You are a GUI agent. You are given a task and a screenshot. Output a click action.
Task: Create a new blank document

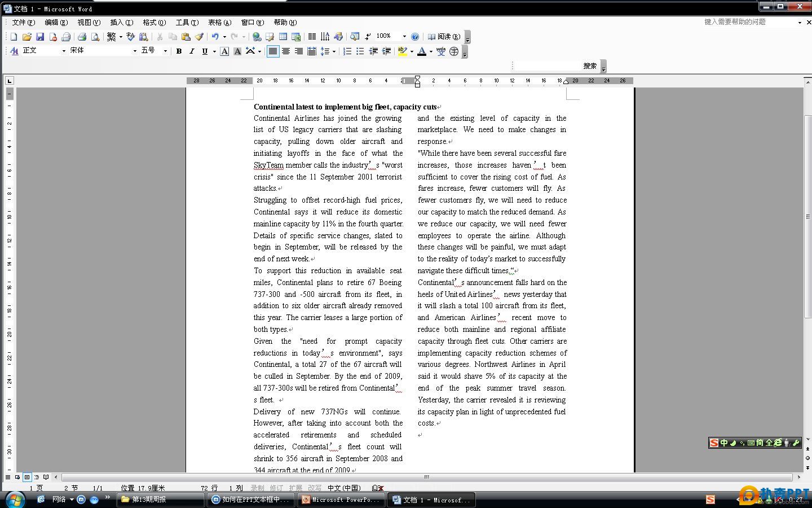(x=14, y=37)
